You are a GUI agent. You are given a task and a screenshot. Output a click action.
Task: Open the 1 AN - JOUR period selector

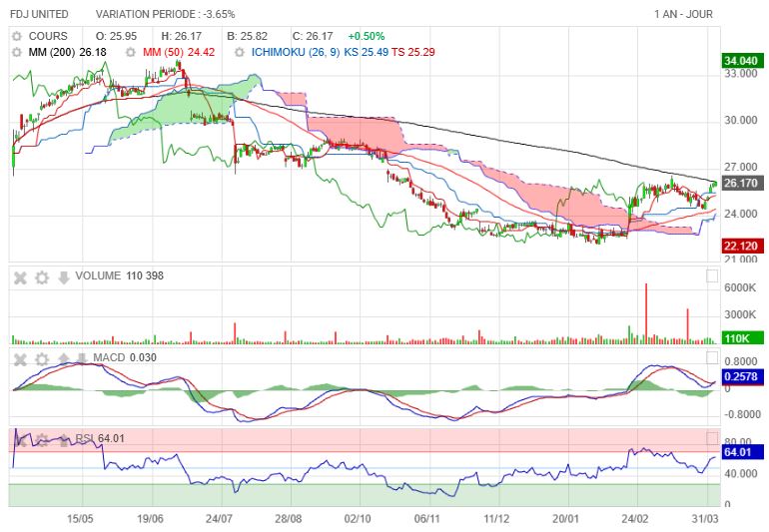[683, 14]
